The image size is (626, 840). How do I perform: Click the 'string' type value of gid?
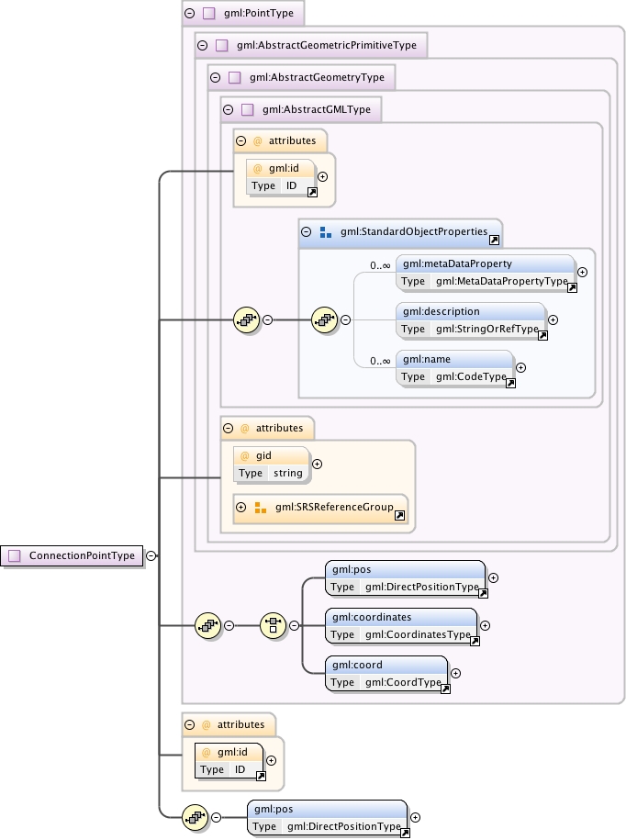pyautogui.click(x=288, y=473)
